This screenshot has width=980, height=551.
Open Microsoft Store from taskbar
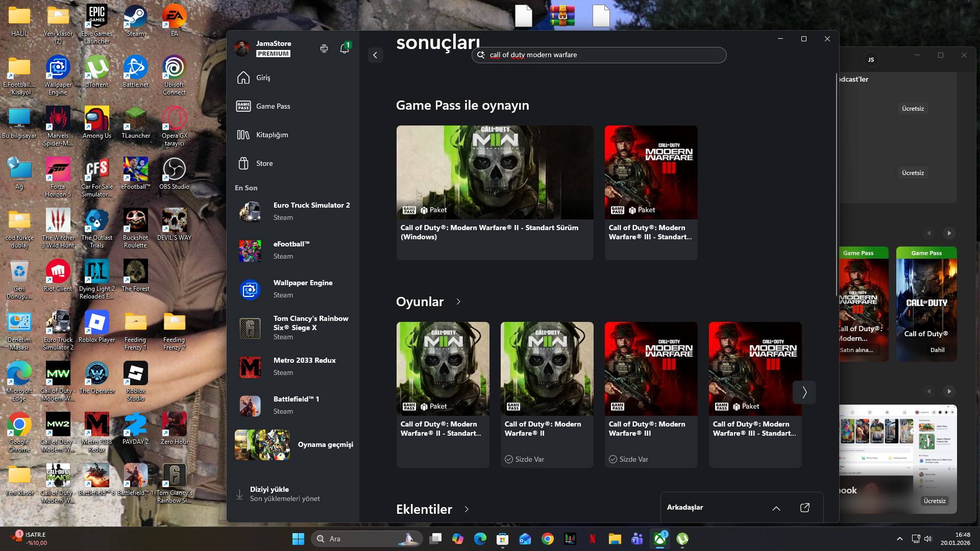tap(503, 539)
